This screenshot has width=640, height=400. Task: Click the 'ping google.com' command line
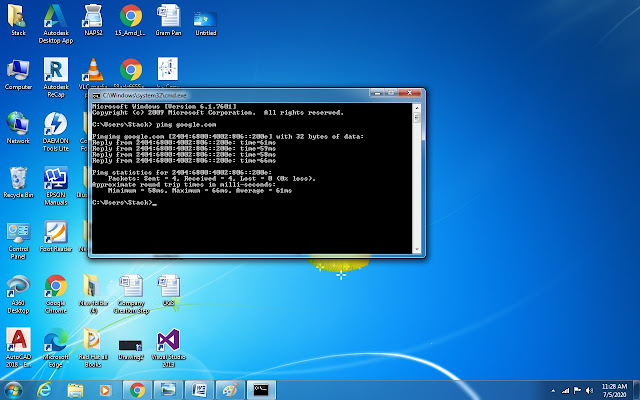(154, 124)
